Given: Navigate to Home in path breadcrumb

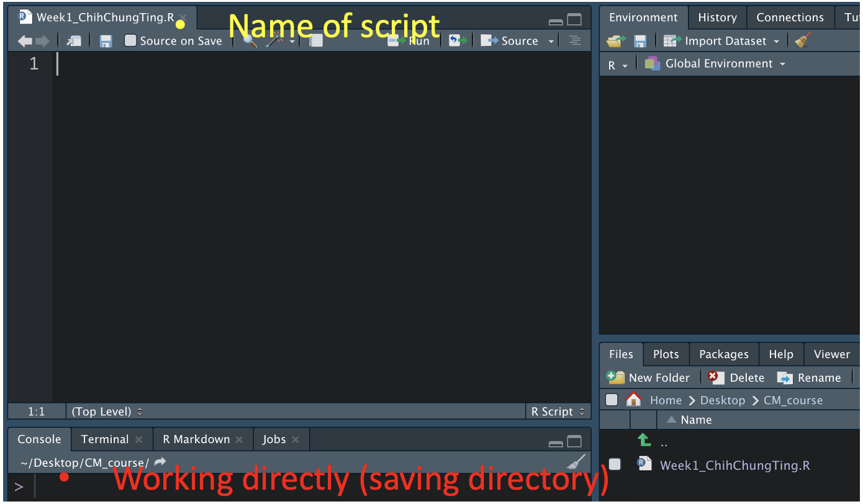Looking at the screenshot, I should tap(666, 400).
